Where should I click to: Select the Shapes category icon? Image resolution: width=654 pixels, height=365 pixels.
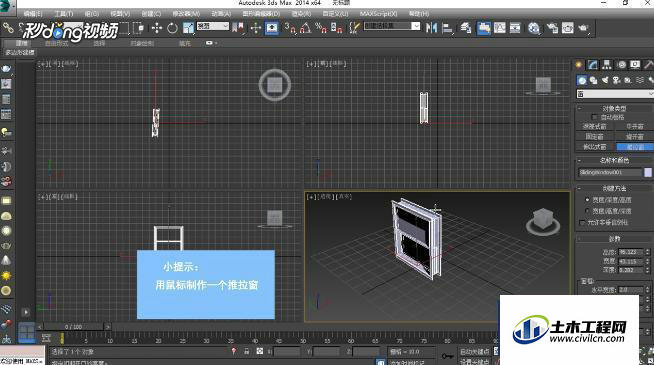pyautogui.click(x=593, y=80)
